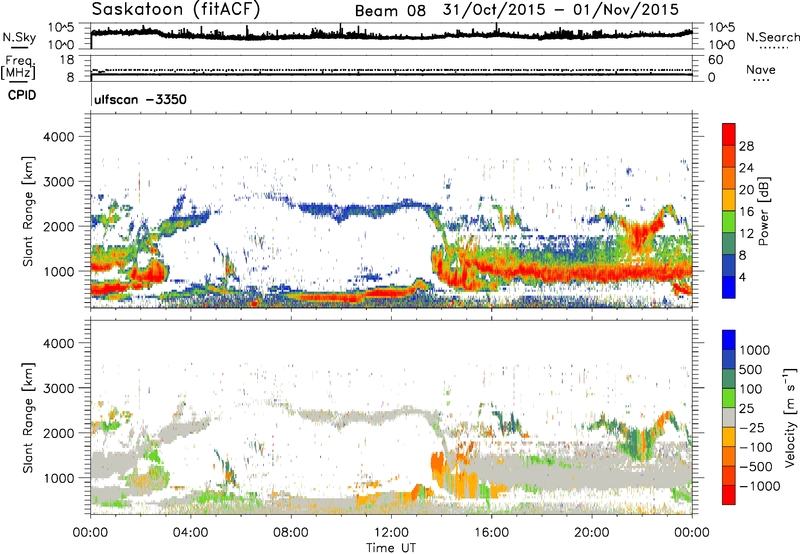
Task: Click the 'Beam 08' label
Action: pyautogui.click(x=390, y=11)
